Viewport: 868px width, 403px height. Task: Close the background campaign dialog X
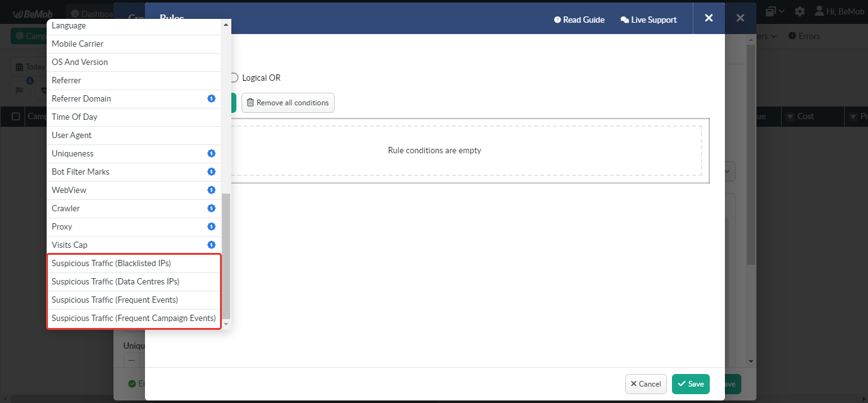tap(740, 18)
